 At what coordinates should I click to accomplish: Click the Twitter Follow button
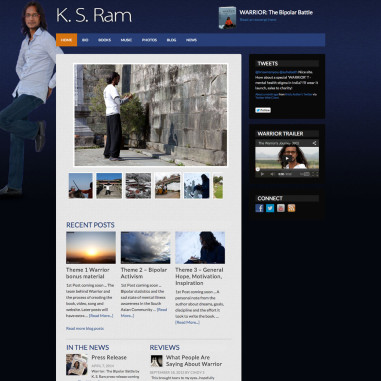[263, 110]
